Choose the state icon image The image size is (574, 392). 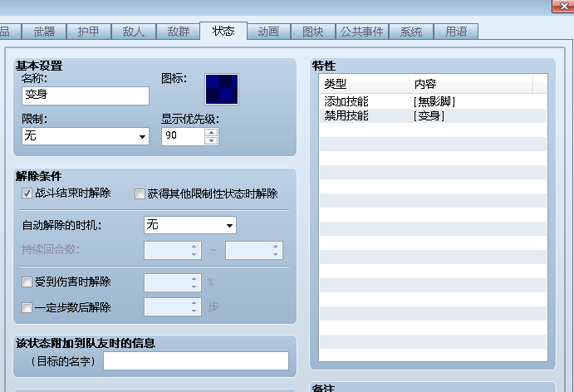222,90
